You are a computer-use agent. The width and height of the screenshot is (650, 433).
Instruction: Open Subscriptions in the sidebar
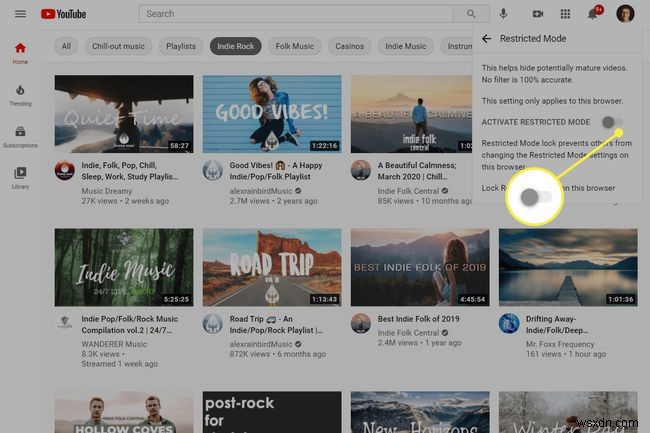(20, 137)
